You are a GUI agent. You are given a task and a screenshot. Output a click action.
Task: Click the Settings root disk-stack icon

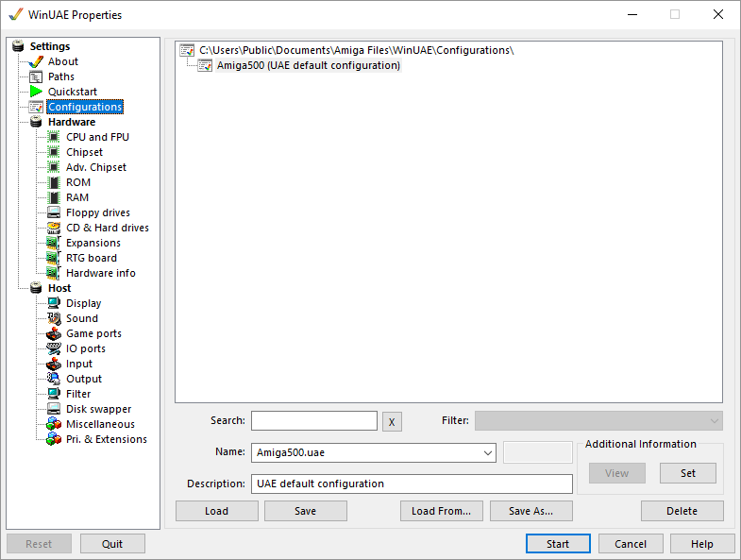coord(18,46)
